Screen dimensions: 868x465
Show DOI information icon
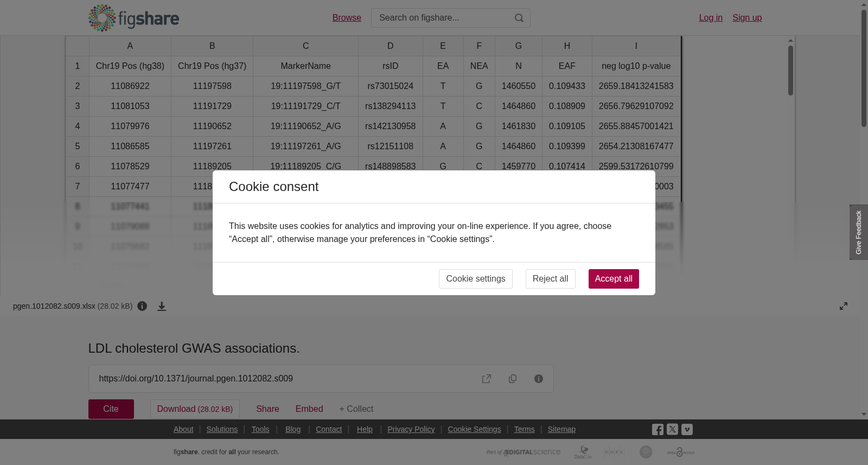pyautogui.click(x=539, y=379)
